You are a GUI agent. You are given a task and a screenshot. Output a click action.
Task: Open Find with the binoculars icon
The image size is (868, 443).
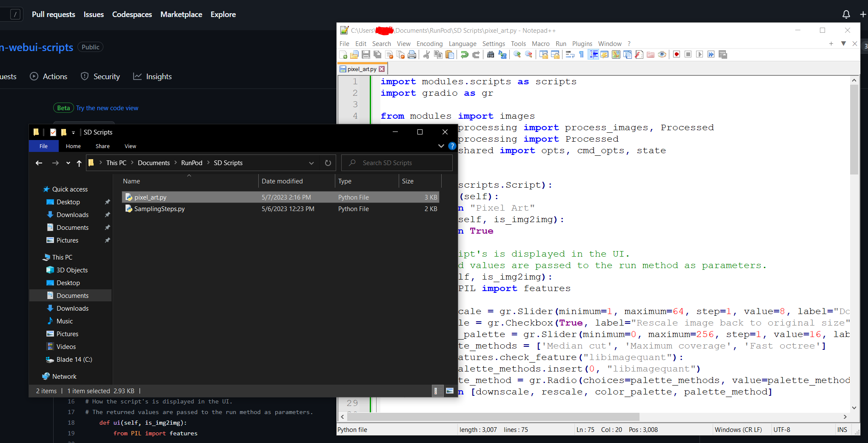[x=491, y=54]
